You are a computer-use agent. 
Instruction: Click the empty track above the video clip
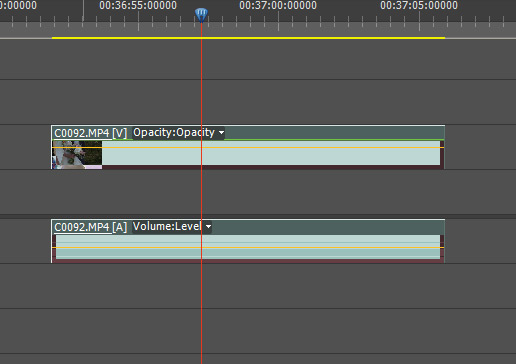coord(258,102)
